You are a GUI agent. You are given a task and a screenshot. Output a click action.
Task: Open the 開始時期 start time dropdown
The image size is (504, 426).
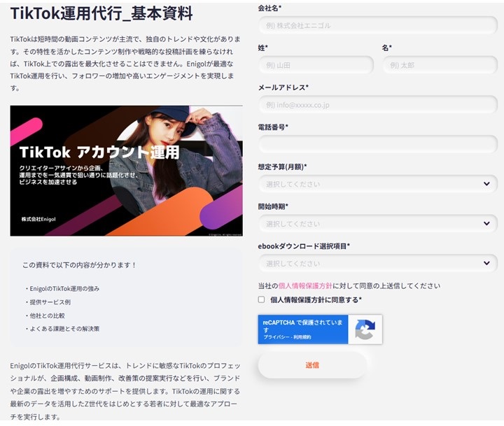click(378, 224)
